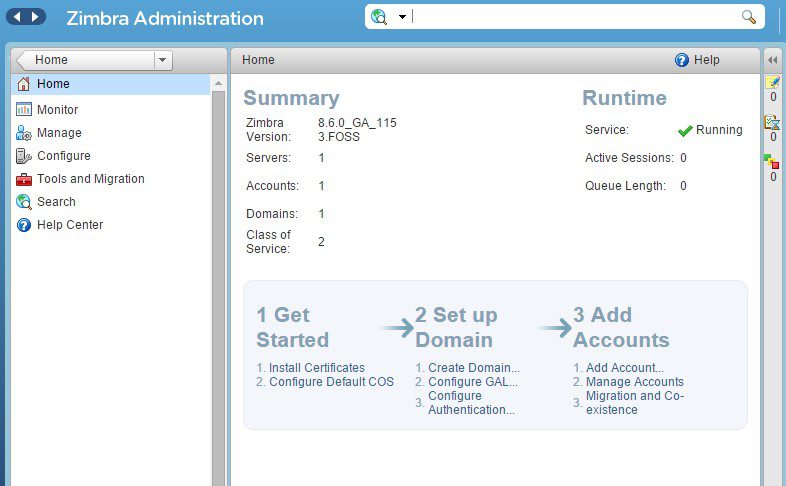Image resolution: width=786 pixels, height=486 pixels.
Task: Click the Servers: label
Action: [x=268, y=158]
